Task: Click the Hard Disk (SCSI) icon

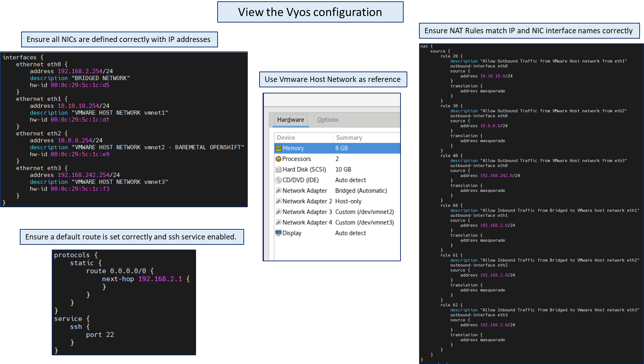Action: [x=278, y=170]
